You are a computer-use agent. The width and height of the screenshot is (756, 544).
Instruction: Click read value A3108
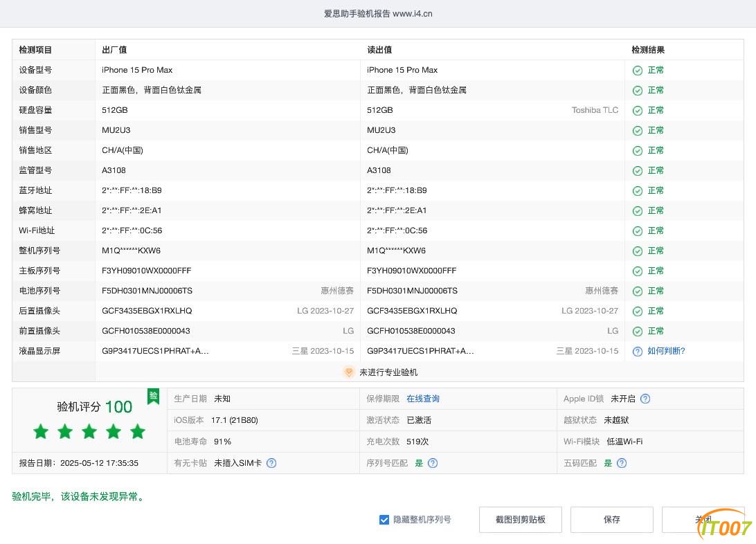pos(379,170)
